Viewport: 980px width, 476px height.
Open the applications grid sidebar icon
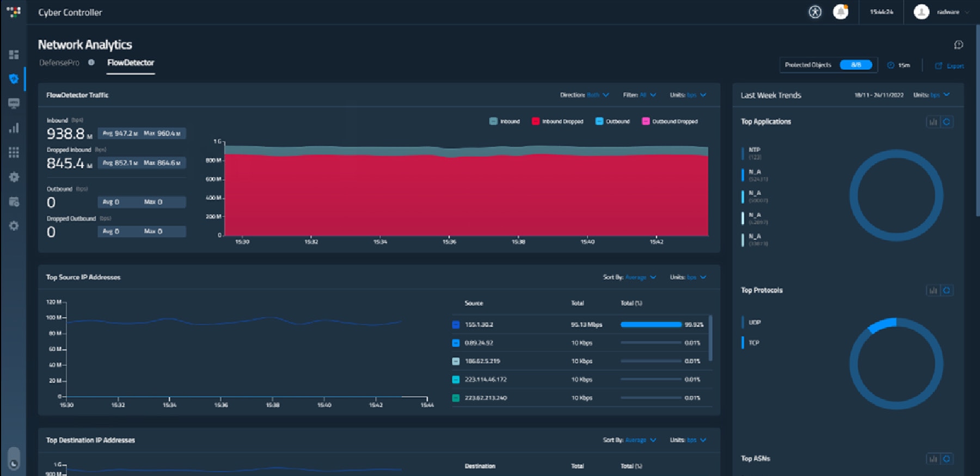tap(14, 152)
